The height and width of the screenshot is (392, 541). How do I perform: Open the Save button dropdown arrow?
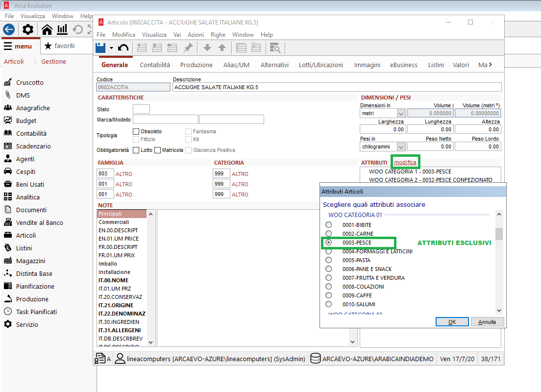click(112, 48)
